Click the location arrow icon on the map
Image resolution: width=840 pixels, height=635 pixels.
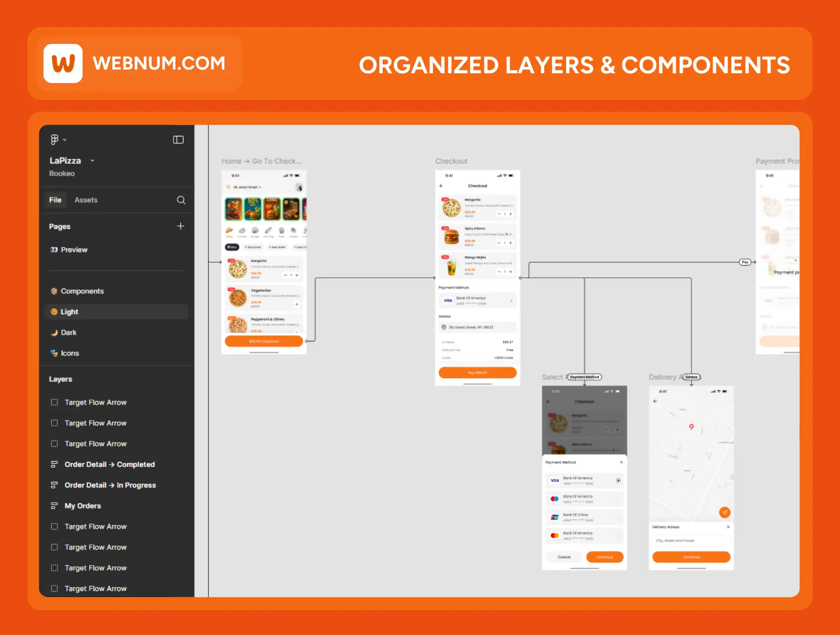click(724, 512)
